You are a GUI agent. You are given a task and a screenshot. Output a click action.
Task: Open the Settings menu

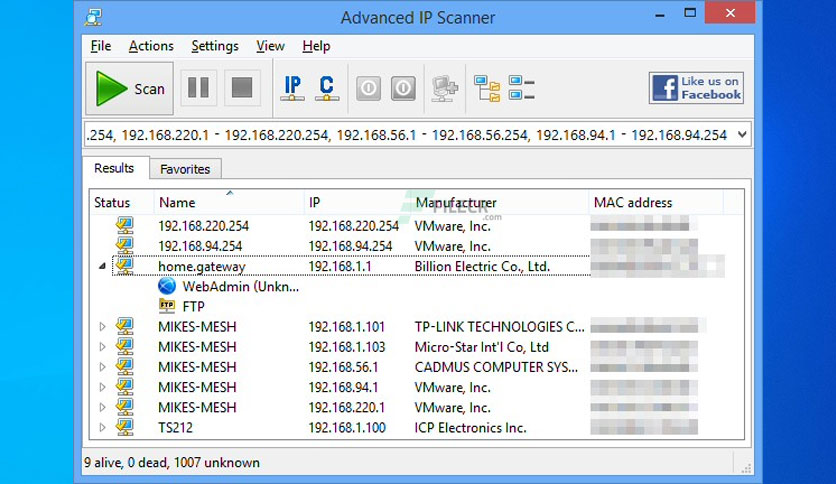coord(215,46)
